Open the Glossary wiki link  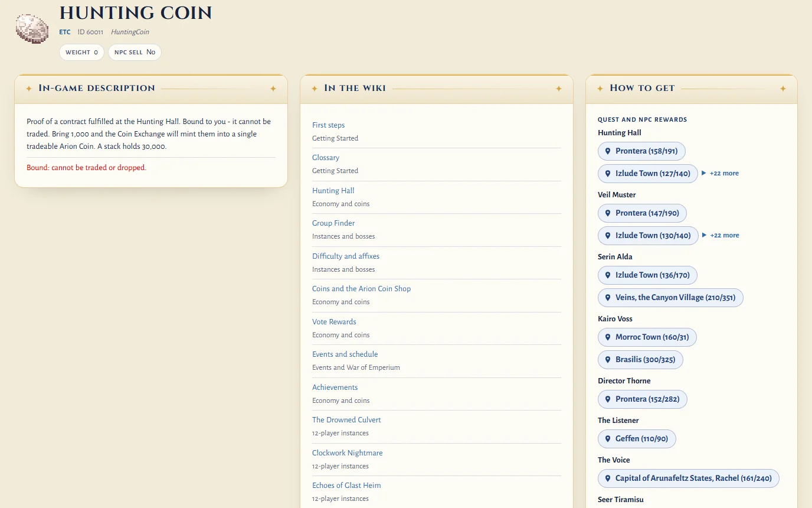(x=326, y=158)
